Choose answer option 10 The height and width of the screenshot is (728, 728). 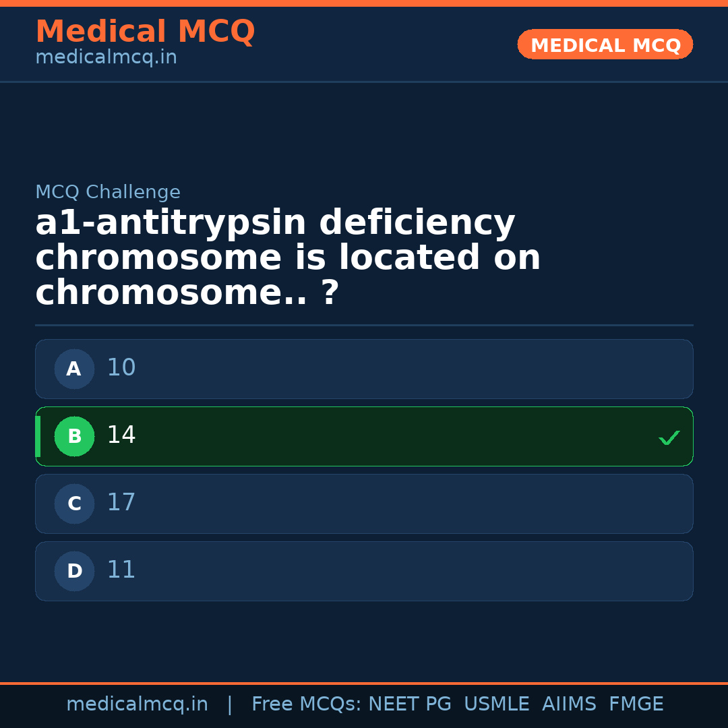[x=122, y=369]
